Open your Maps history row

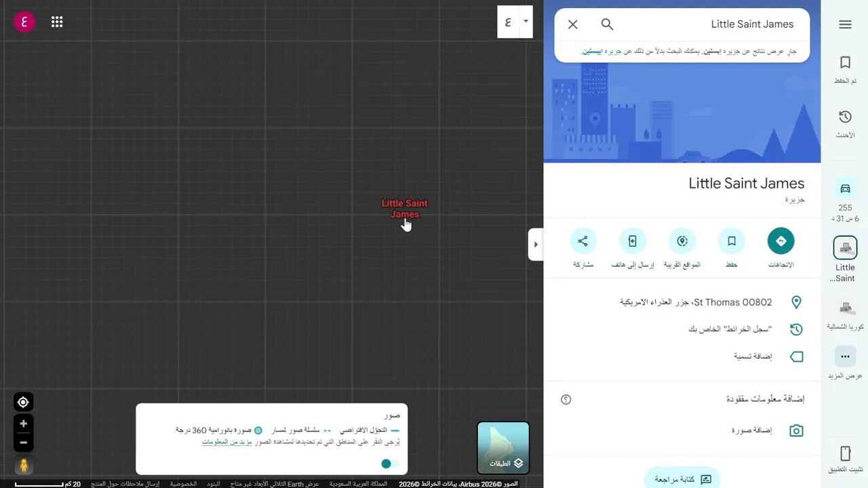(x=682, y=329)
